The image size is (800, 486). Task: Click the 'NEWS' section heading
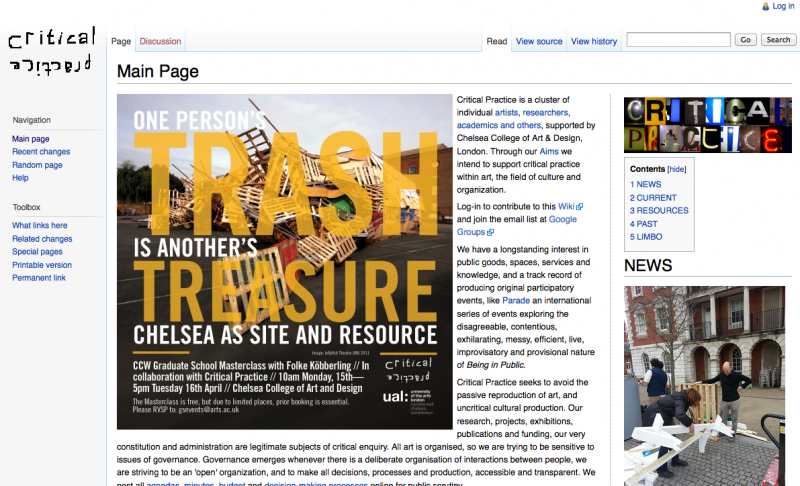648,265
